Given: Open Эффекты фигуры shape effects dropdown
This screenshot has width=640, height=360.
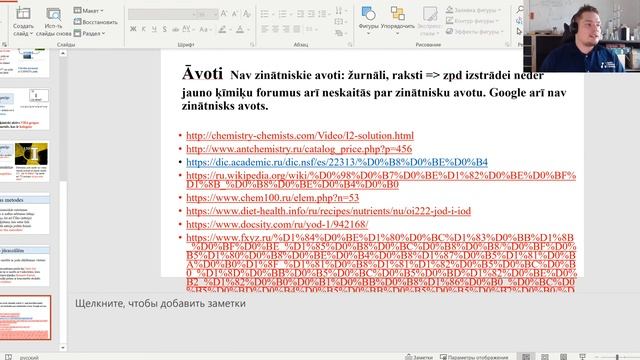Looking at the screenshot, I should click(x=475, y=31).
